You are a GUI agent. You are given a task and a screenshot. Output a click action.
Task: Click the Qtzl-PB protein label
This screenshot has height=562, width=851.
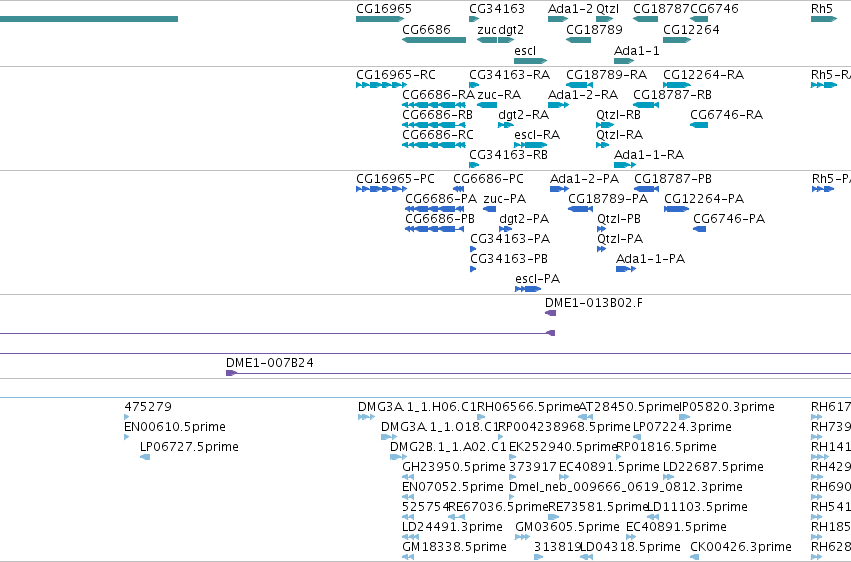click(619, 219)
